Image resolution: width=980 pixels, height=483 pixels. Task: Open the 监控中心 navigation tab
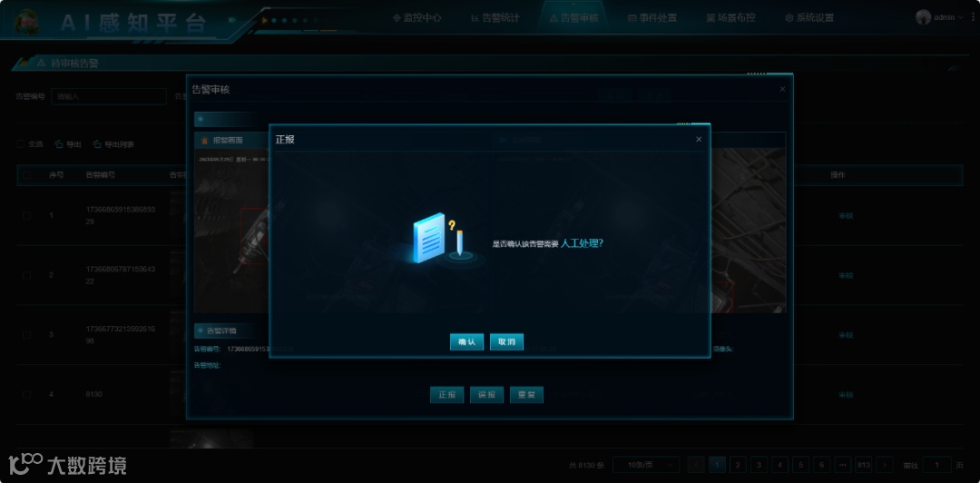416,17
